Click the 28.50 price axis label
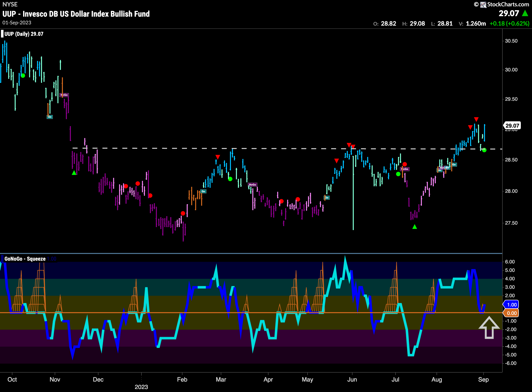The height and width of the screenshot is (392, 532). point(511,160)
